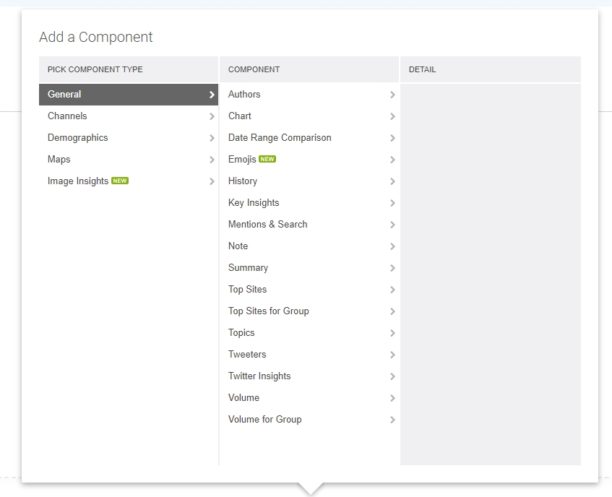Expand the chevron next to Maps
The image size is (612, 497).
(x=212, y=160)
